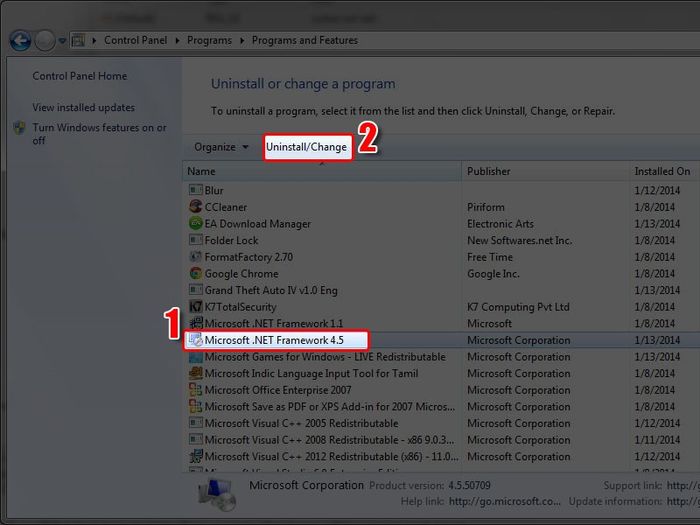This screenshot has height=525, width=700.
Task: Click Electronic Arts publisher cell
Action: [500, 224]
